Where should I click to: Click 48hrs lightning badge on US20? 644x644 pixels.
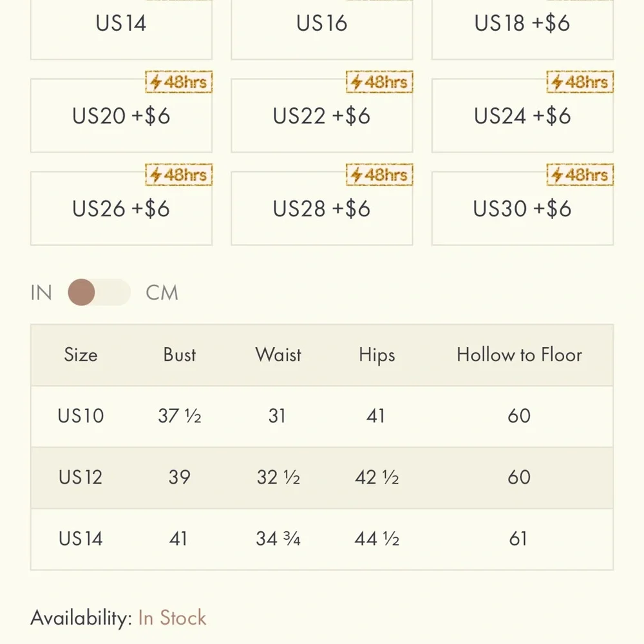click(x=178, y=82)
